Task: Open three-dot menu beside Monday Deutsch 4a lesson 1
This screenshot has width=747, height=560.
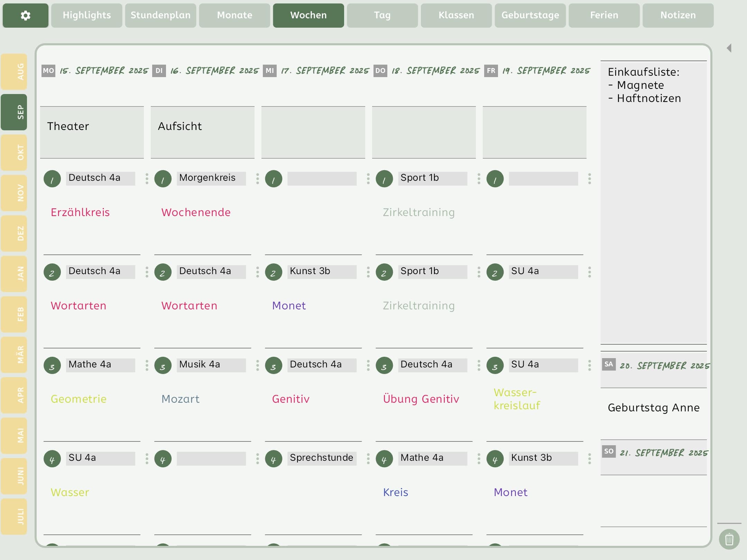Action: tap(147, 179)
